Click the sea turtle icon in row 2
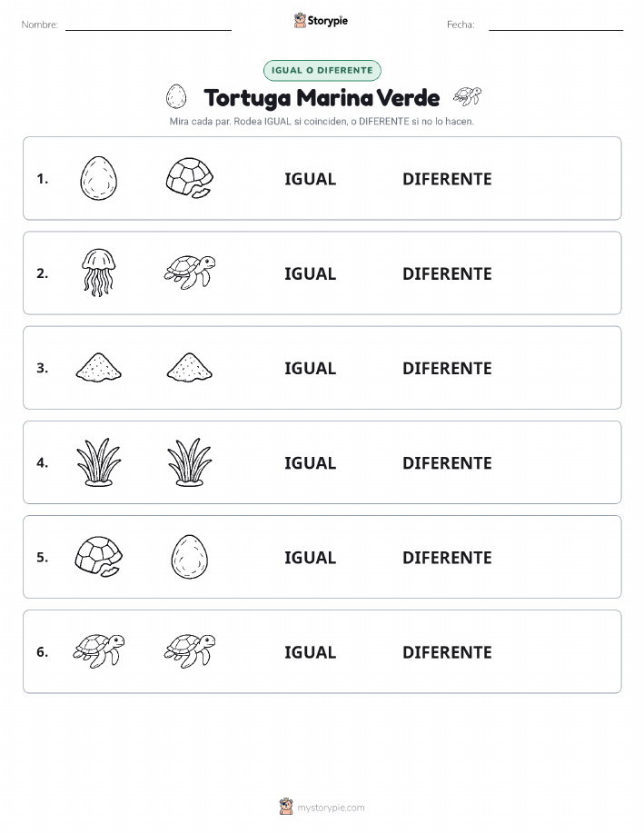The image size is (644, 833). 190,273
